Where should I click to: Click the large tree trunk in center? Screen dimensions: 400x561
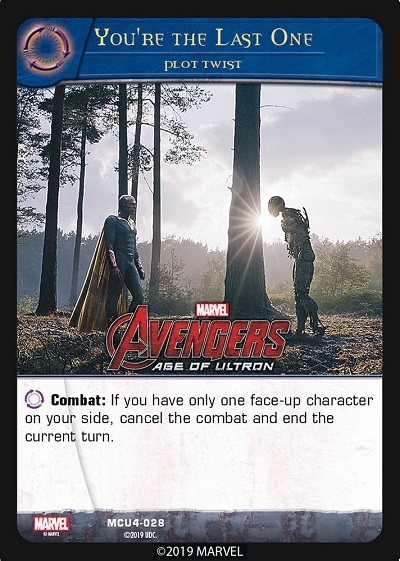(247, 200)
